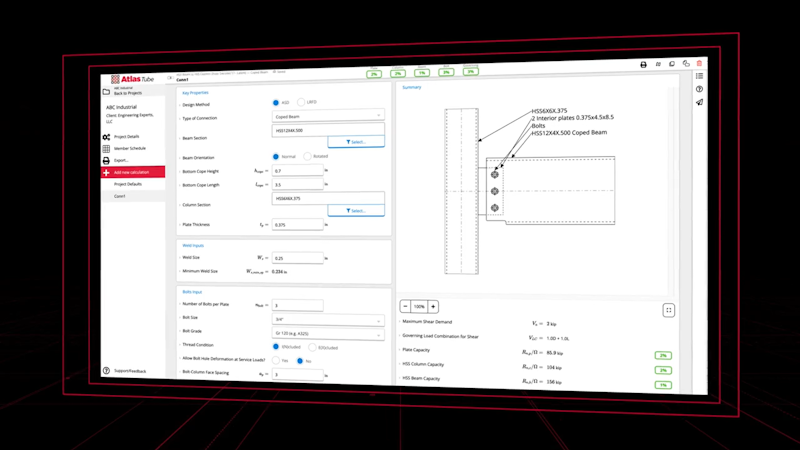This screenshot has width=800, height=450.
Task: Click Select button for Beam Section
Action: click(x=356, y=142)
